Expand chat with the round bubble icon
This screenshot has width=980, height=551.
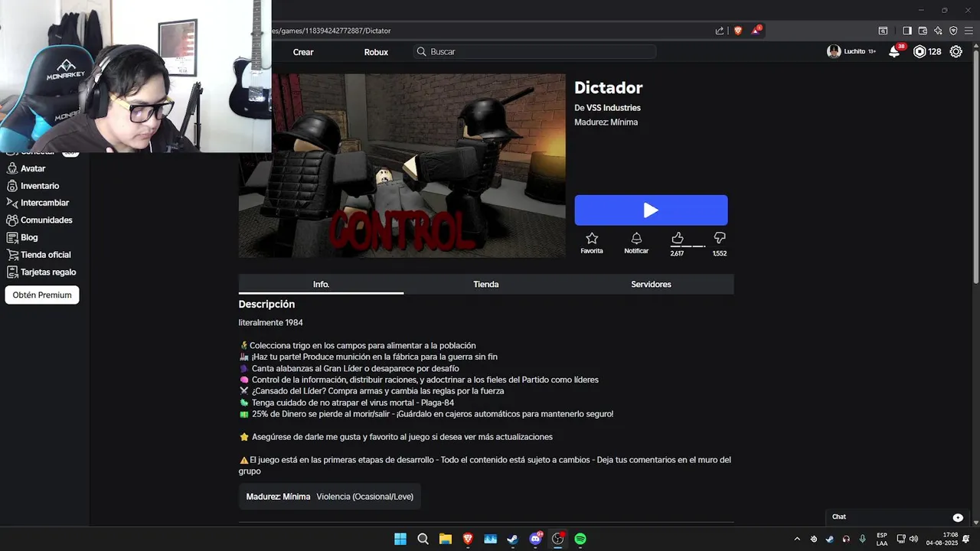coord(958,517)
